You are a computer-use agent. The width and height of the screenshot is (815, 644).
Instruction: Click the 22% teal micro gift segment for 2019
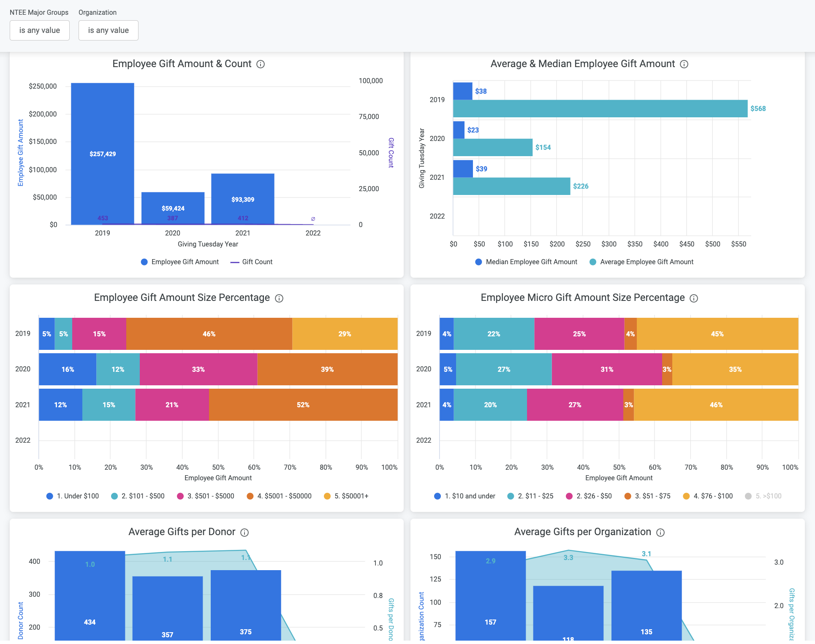tap(494, 334)
